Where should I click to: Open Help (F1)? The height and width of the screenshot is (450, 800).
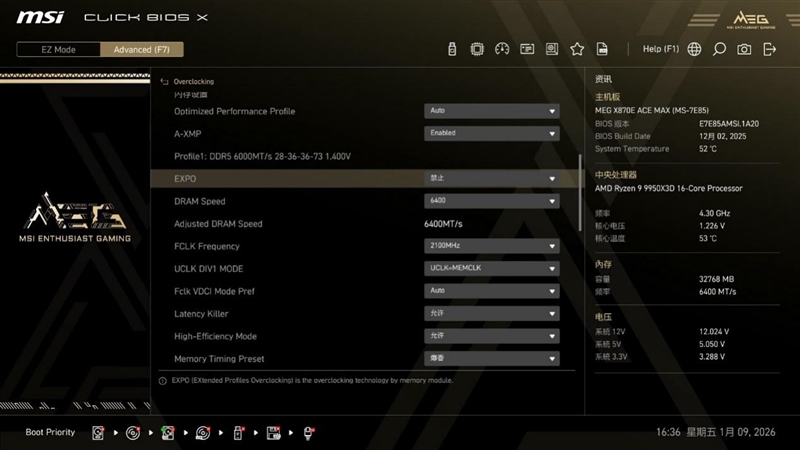(661, 49)
